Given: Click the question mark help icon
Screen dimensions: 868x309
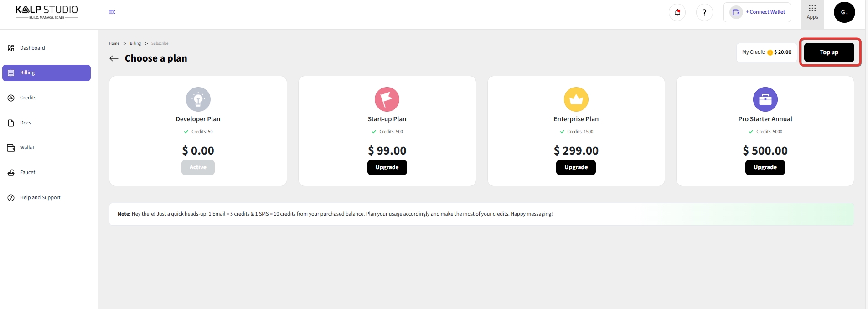Looking at the screenshot, I should pos(704,12).
